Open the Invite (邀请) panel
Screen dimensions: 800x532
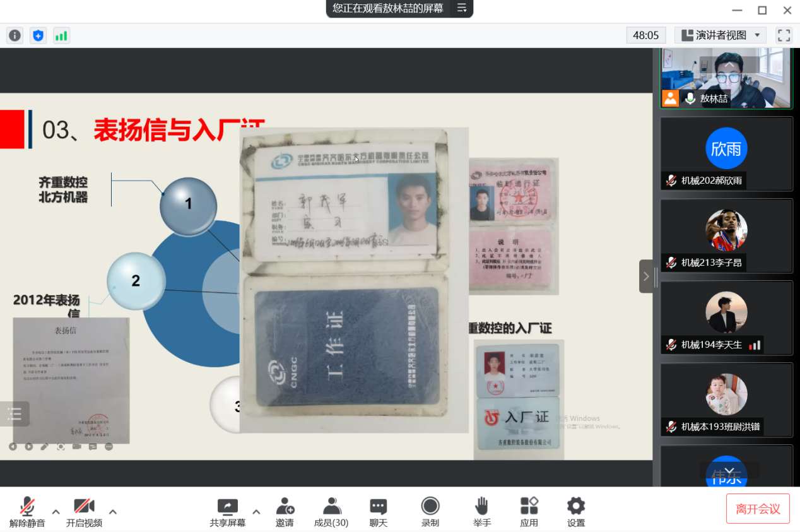pyautogui.click(x=285, y=512)
